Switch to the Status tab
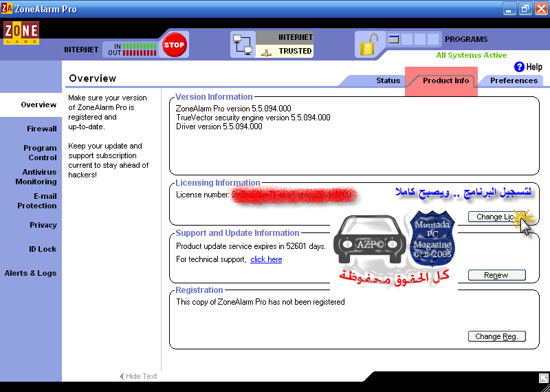Viewport: 550px width, 392px height. click(388, 80)
